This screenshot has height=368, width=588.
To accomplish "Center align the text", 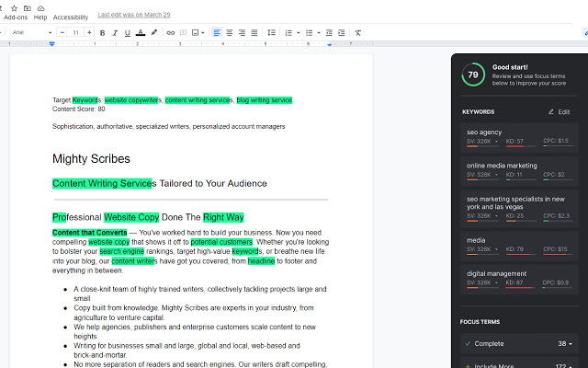I will click(230, 32).
